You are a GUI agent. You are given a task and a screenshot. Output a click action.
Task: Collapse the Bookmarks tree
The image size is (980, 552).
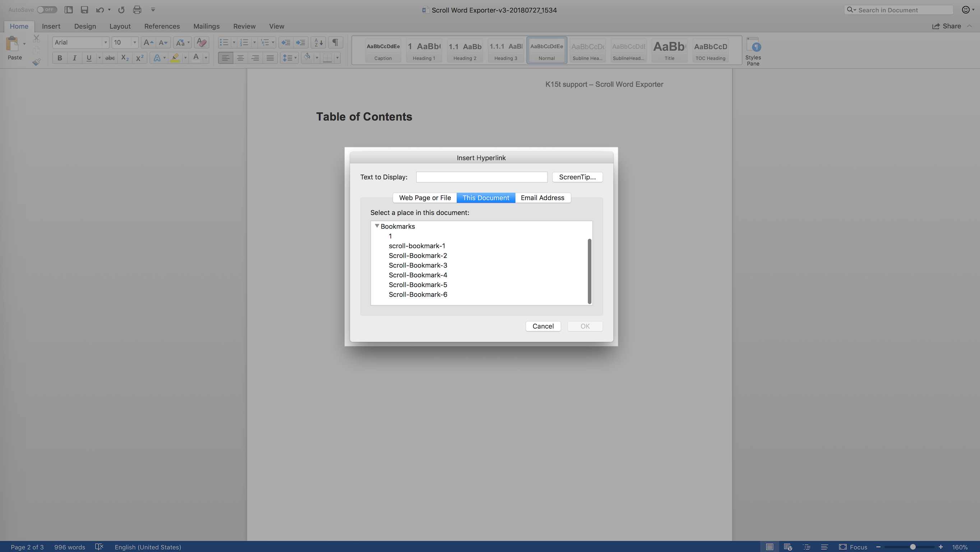pyautogui.click(x=376, y=226)
